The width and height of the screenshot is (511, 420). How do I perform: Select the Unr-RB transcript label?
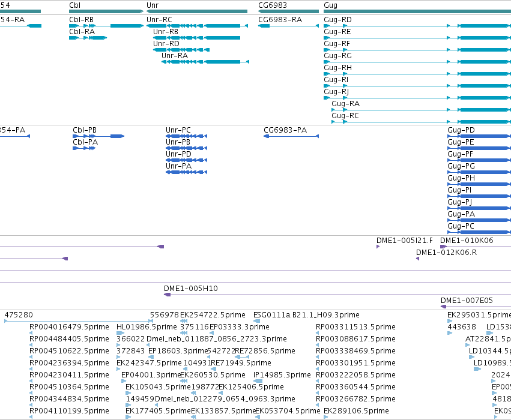[166, 32]
